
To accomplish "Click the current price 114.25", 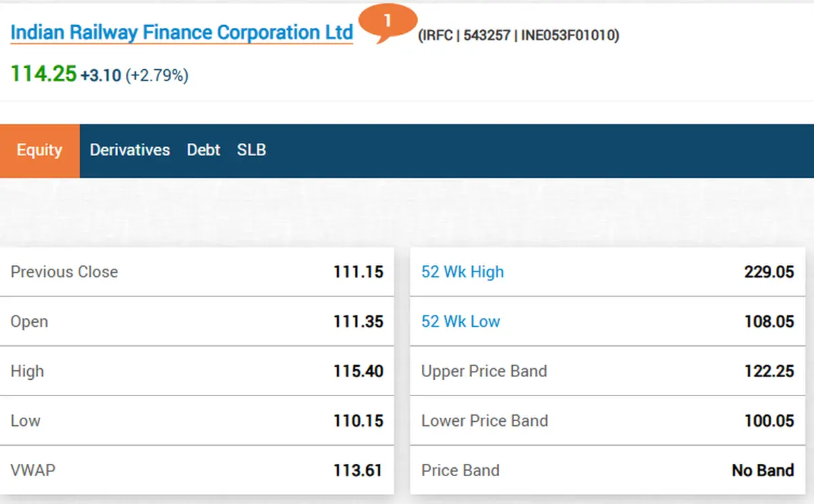I will tap(43, 74).
